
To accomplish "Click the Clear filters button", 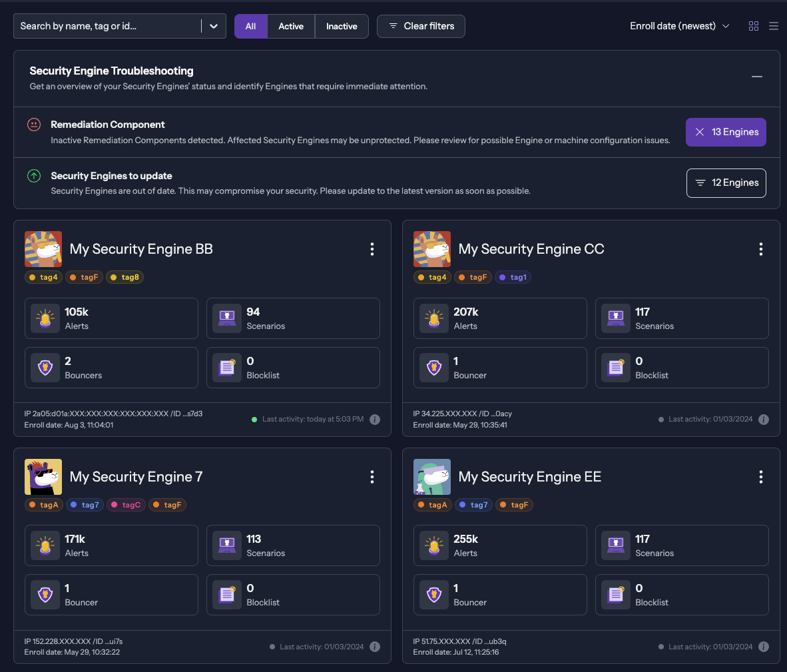I will pyautogui.click(x=421, y=26).
